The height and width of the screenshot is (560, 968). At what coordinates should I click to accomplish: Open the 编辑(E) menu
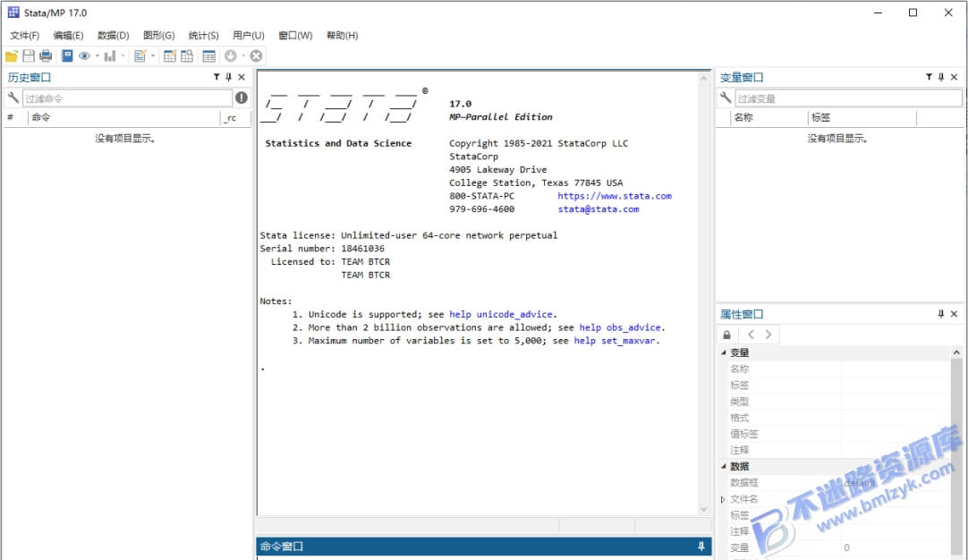tap(68, 35)
